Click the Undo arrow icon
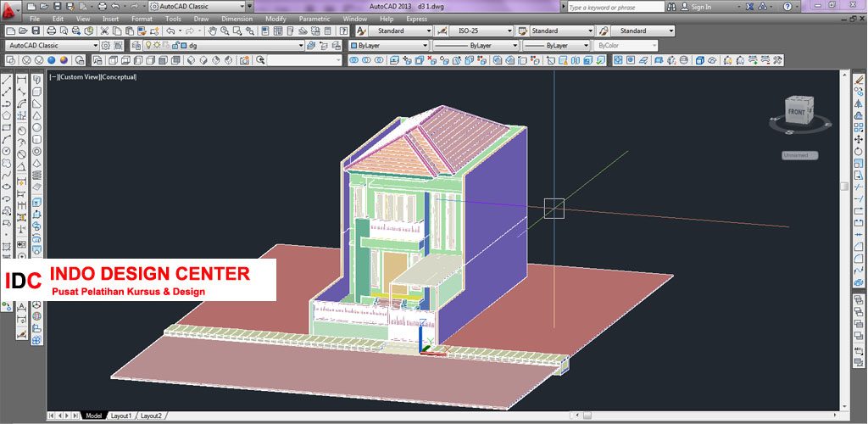Image resolution: width=868 pixels, height=424 pixels. (170, 31)
